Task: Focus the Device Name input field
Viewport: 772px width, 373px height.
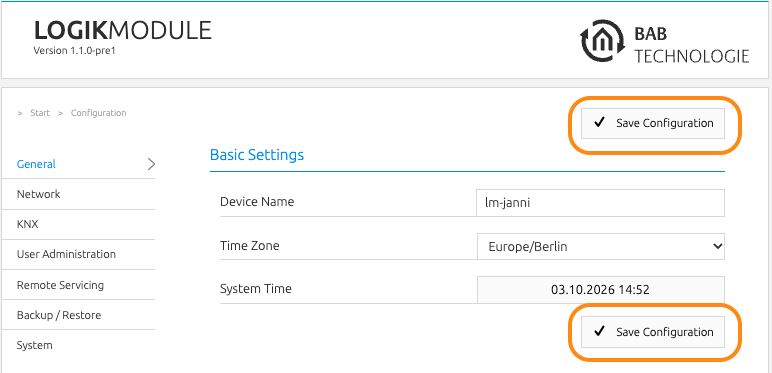Action: coord(601,203)
